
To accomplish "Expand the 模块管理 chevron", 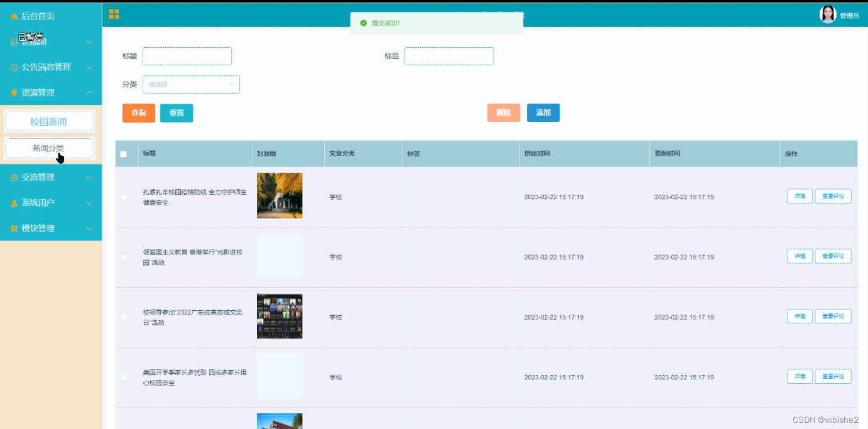I will (89, 229).
